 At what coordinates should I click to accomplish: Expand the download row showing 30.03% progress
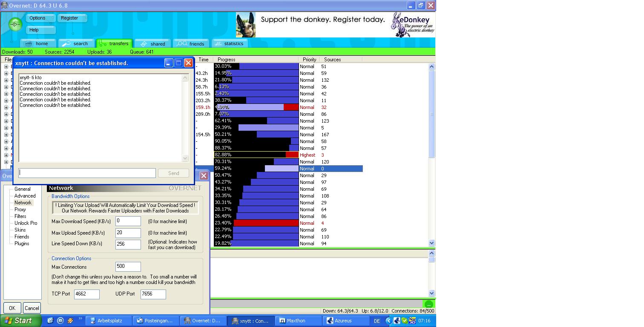(x=6, y=66)
